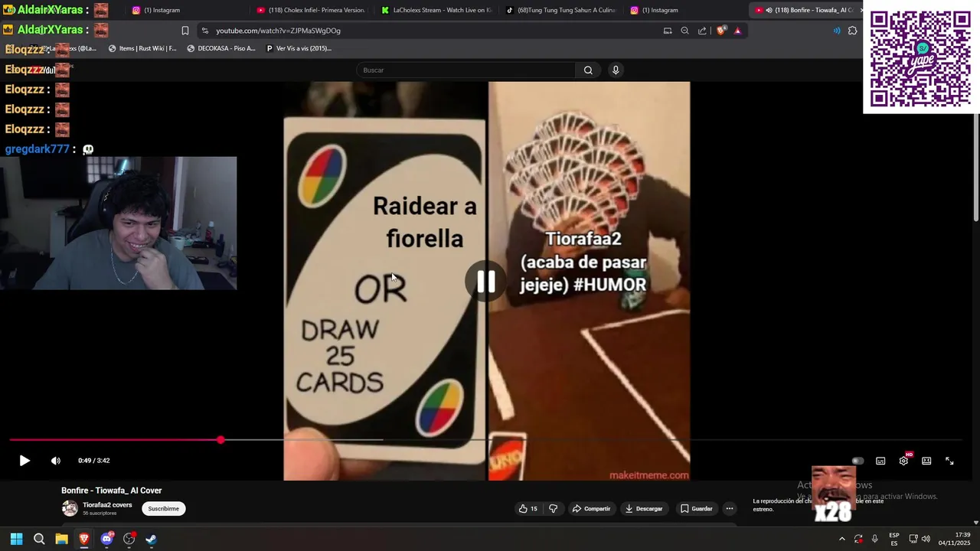Enable subtitles with the captions icon

point(880,461)
